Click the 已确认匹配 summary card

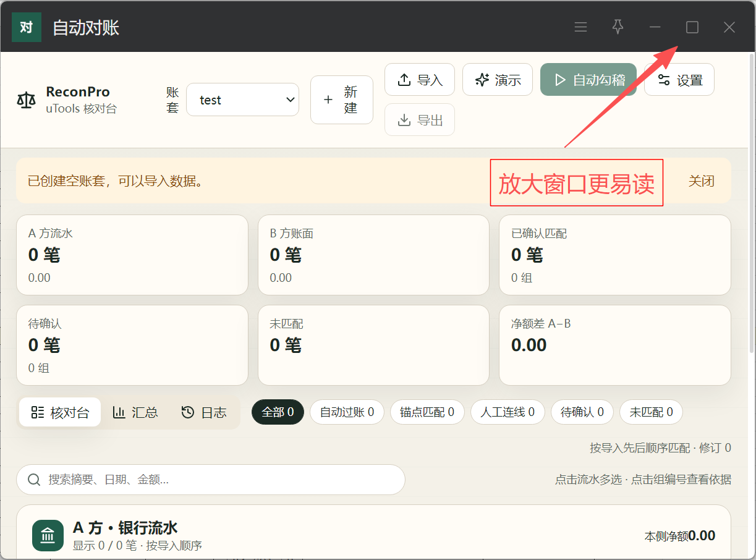pos(615,255)
